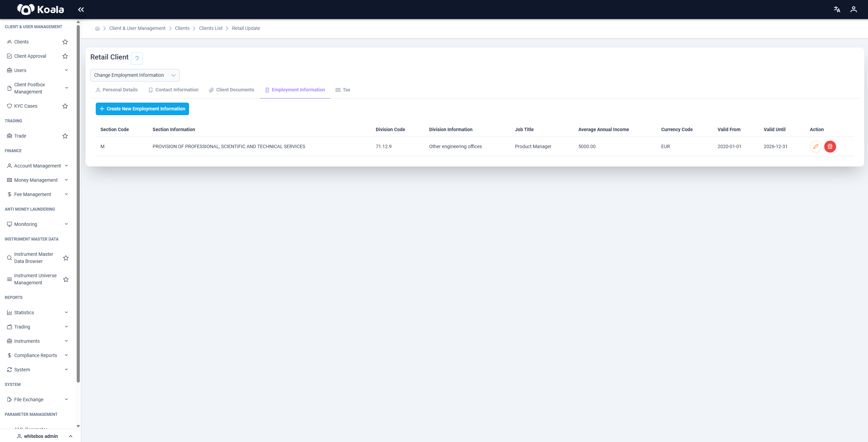Select the 5000.00 income value

pos(587,146)
